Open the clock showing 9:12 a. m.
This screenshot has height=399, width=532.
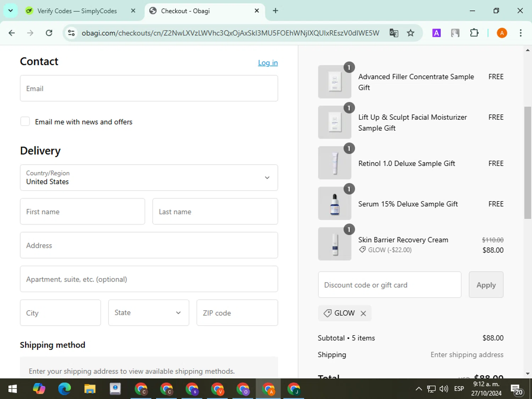pos(486,389)
